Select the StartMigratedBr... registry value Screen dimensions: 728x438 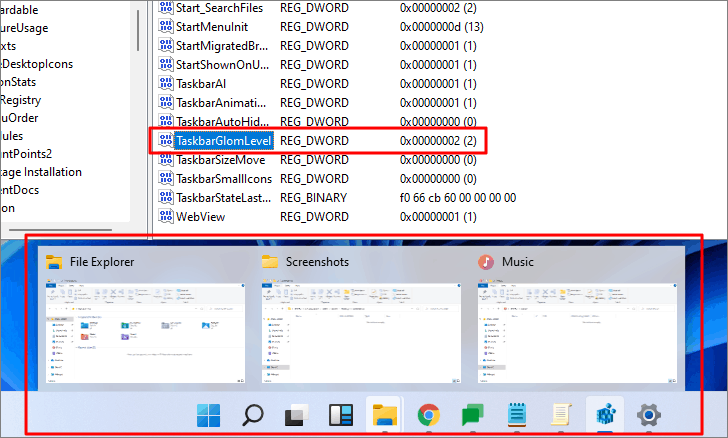pos(222,46)
